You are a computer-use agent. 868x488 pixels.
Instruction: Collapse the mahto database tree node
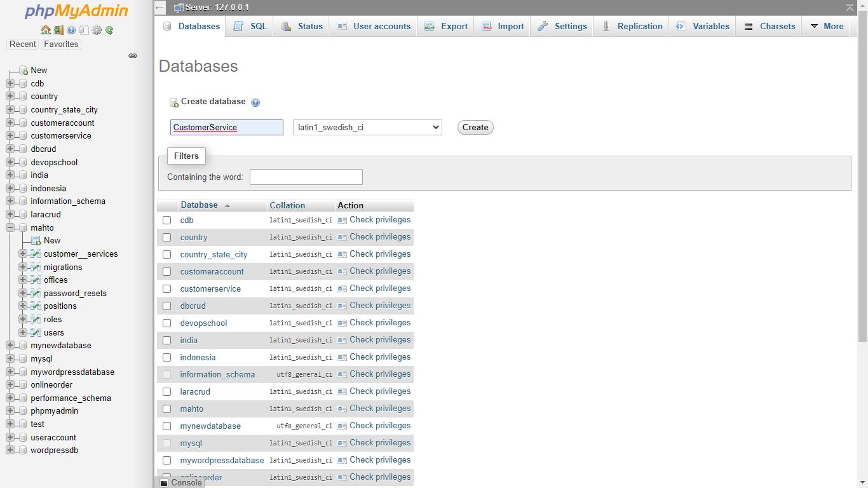(10, 227)
